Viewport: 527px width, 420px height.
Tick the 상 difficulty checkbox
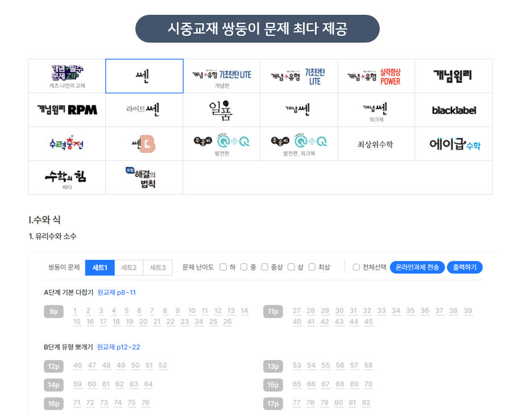[292, 267]
